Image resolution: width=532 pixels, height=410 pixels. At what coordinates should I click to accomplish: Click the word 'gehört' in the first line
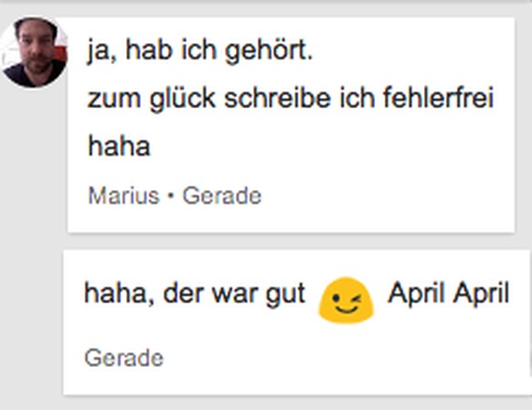265,51
